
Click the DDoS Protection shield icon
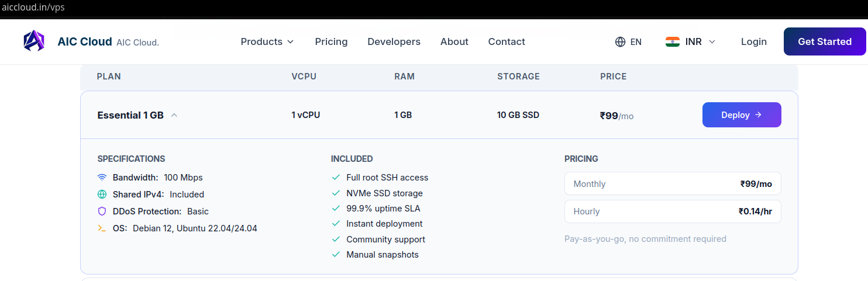(x=102, y=211)
